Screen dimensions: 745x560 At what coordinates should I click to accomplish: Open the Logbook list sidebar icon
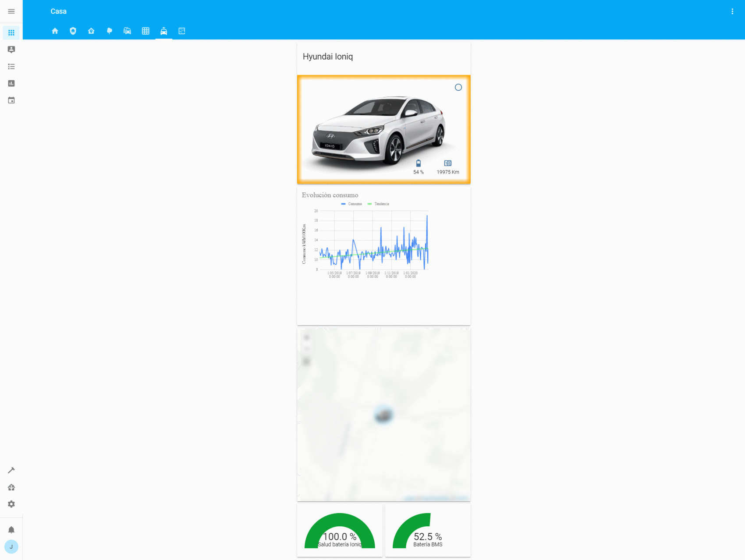tap(11, 67)
